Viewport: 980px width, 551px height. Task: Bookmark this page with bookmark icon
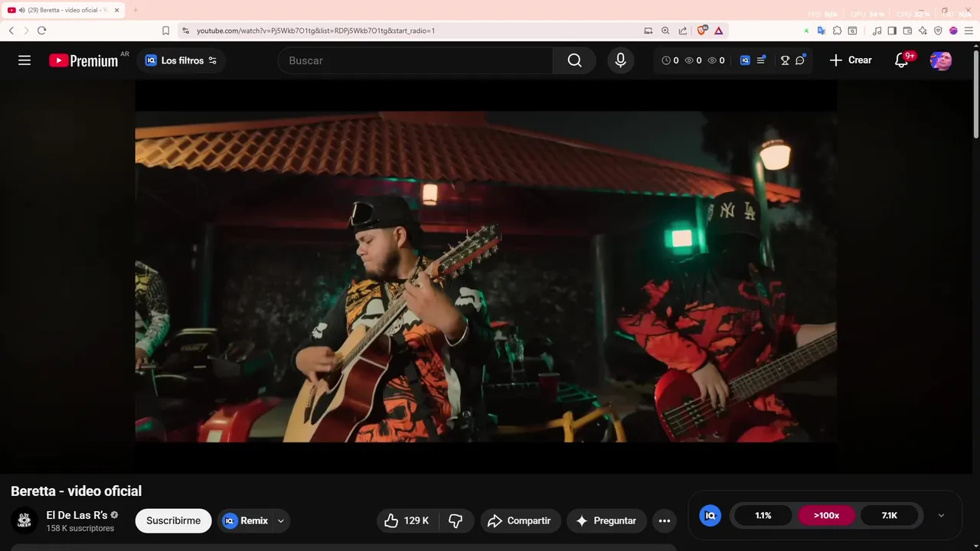[165, 31]
